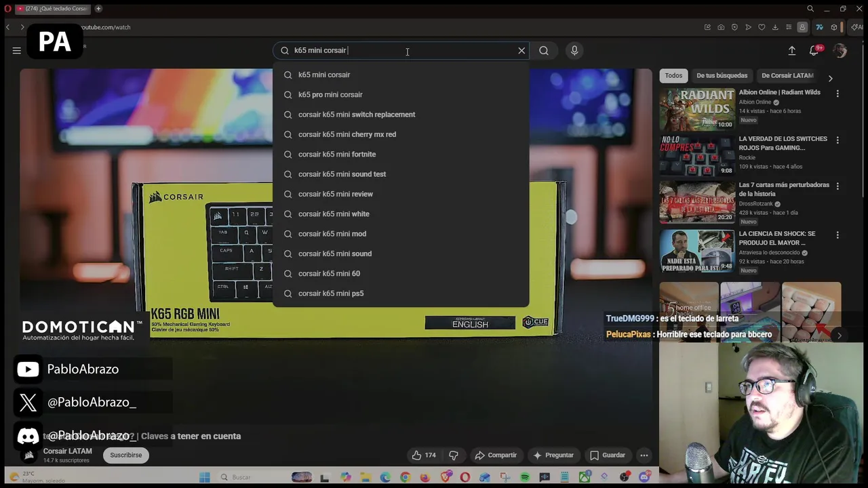Click the Compartir share button
This screenshot has height=488, width=868.
coord(496,455)
